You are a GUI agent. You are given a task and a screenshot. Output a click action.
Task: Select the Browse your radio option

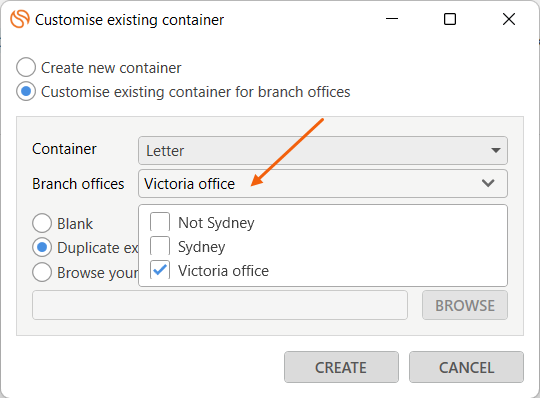(x=42, y=272)
